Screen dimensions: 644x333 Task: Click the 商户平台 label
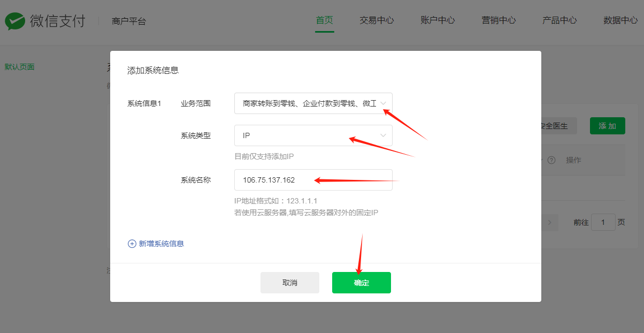(129, 21)
